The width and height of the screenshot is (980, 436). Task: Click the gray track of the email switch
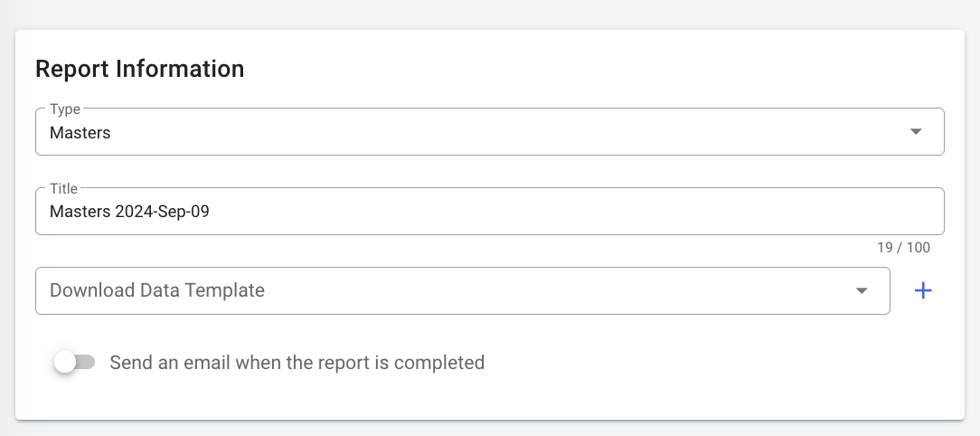point(87,363)
